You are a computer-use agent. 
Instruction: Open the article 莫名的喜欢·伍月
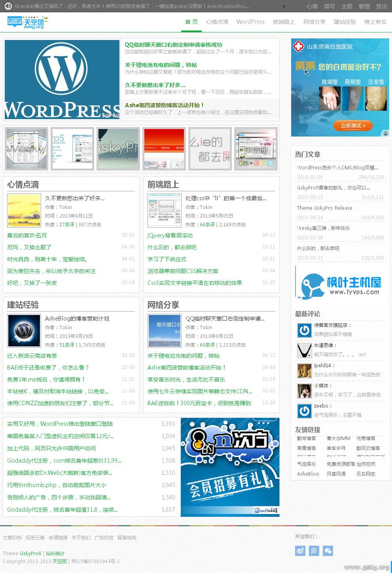(27, 235)
